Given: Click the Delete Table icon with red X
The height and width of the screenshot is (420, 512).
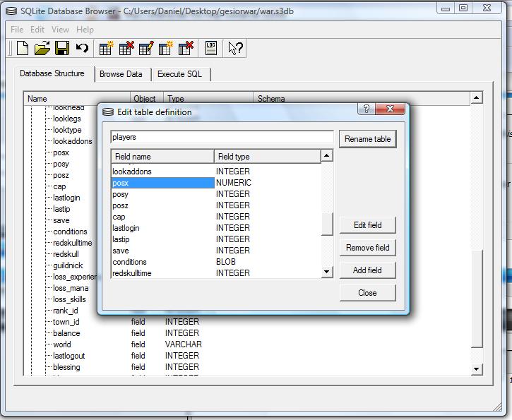Looking at the screenshot, I should [x=126, y=48].
